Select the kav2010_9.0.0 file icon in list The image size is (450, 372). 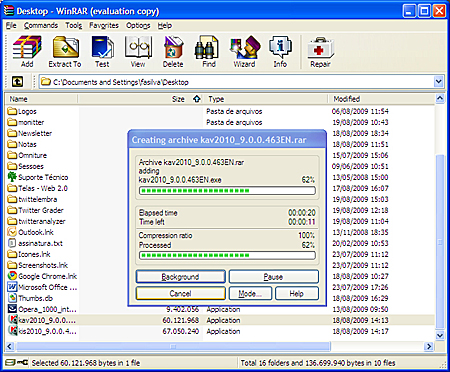(x=12, y=320)
